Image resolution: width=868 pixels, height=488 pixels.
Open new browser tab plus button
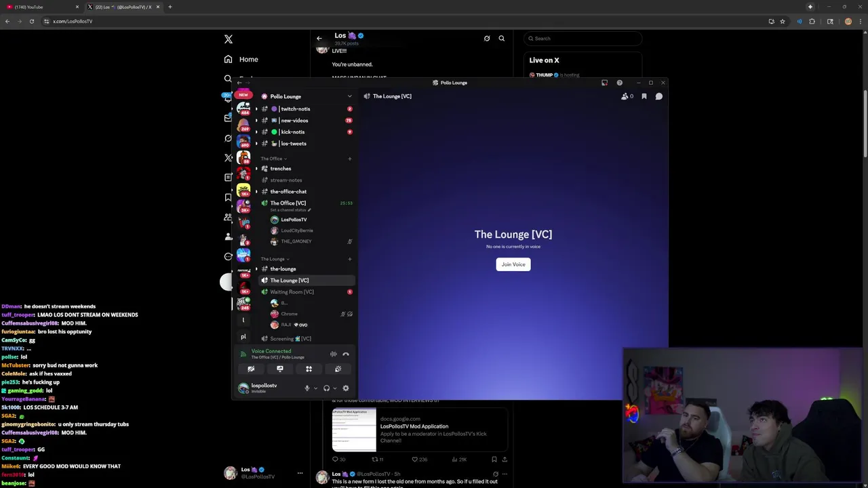[x=170, y=7]
